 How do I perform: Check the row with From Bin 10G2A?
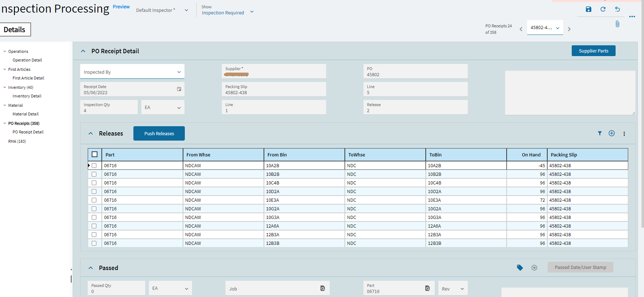[94, 209]
